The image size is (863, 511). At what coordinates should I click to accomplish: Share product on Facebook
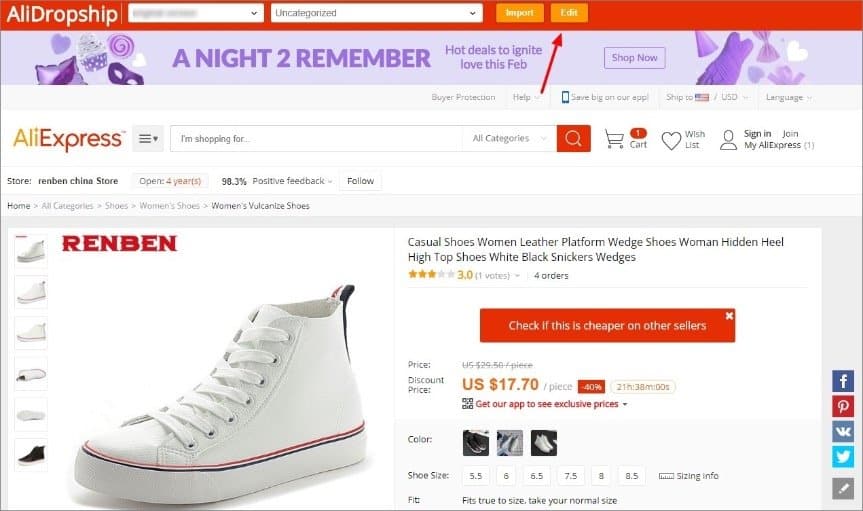843,381
